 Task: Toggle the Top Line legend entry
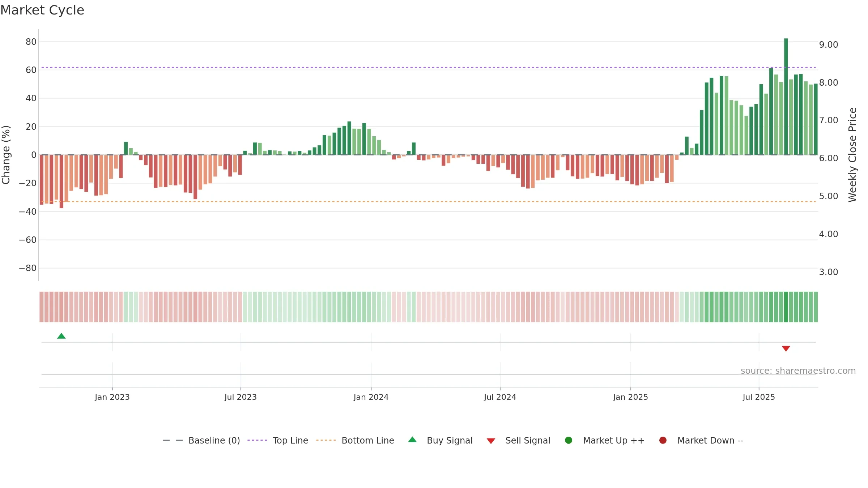click(278, 441)
